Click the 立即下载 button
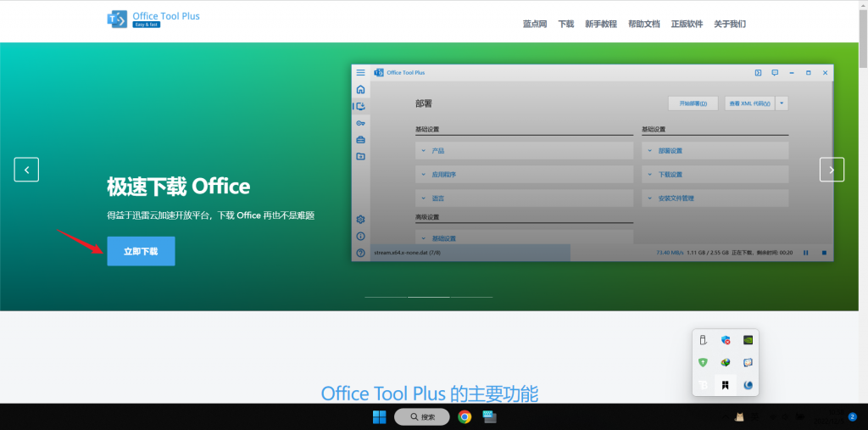Screen dimensions: 868x430 pyautogui.click(x=142, y=251)
